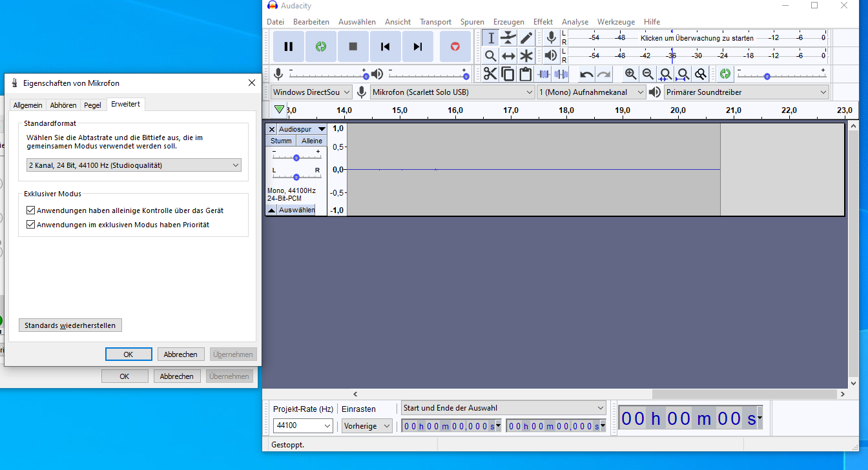Viewport: 868px width, 470px height.
Task: Open the Spuren menu
Action: pos(472,22)
